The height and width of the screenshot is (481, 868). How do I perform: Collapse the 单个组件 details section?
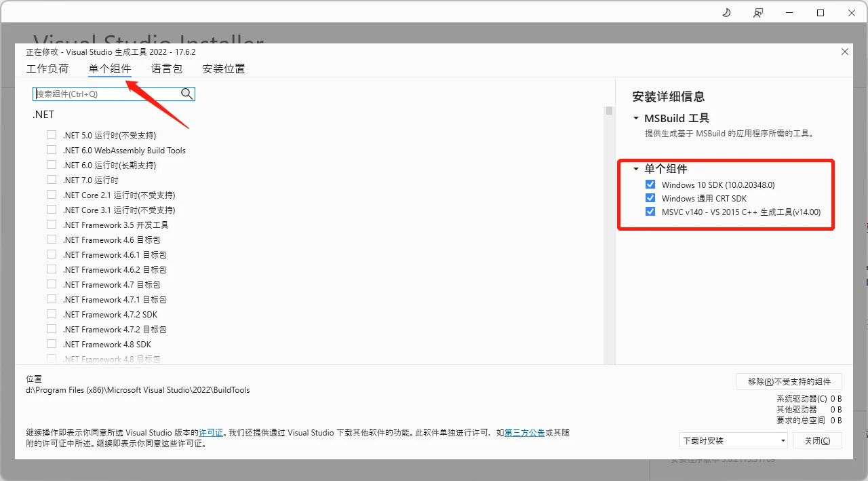click(636, 169)
